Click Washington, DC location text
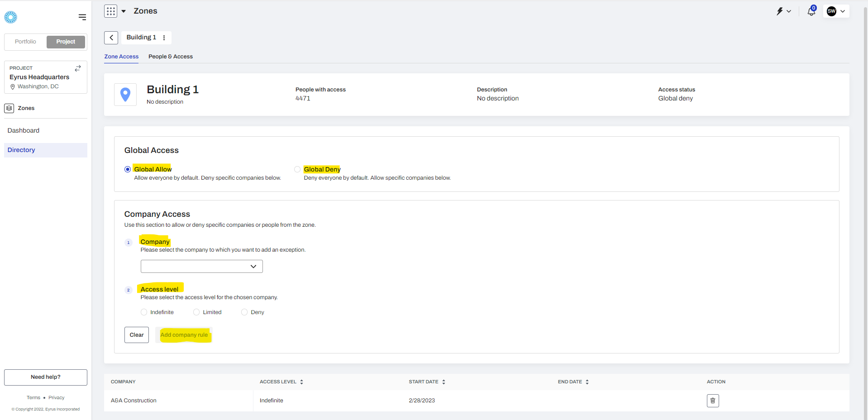This screenshot has height=420, width=868. point(38,86)
